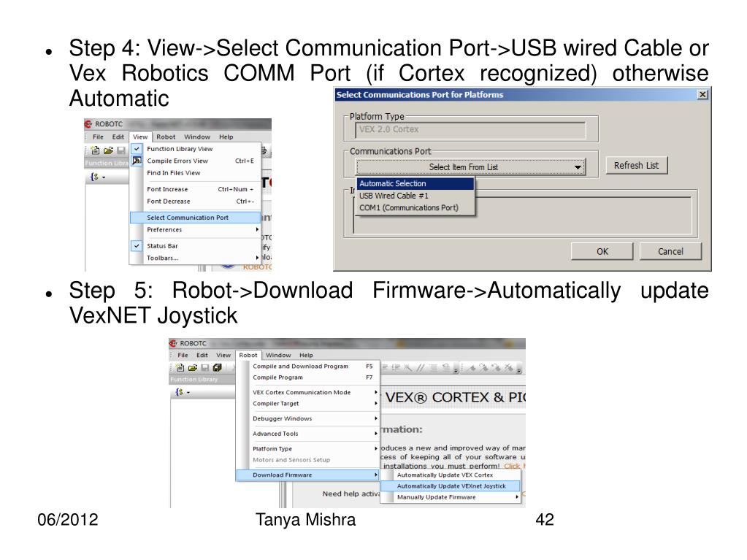
Task: Expand the VEX Cortex Communication Mode submenu
Action: (376, 392)
